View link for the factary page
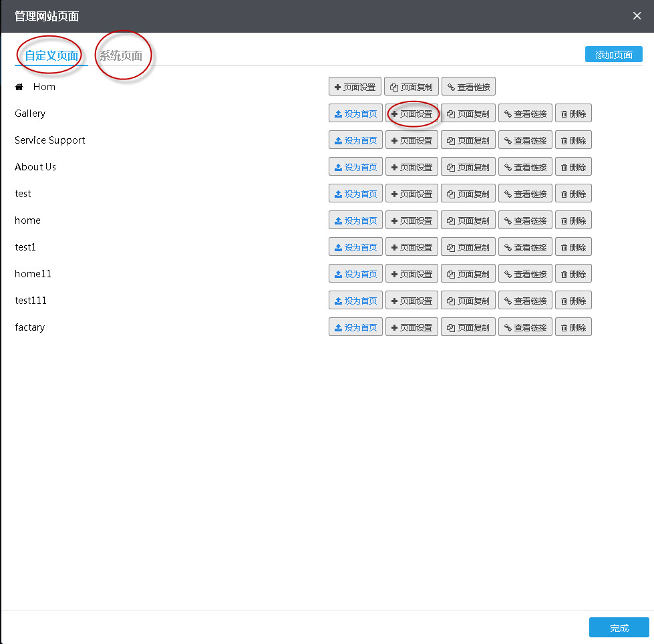 click(x=525, y=327)
